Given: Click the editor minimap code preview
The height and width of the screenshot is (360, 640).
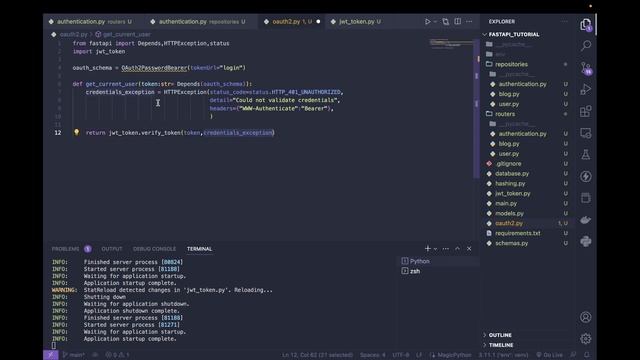Looking at the screenshot, I should pos(450,44).
